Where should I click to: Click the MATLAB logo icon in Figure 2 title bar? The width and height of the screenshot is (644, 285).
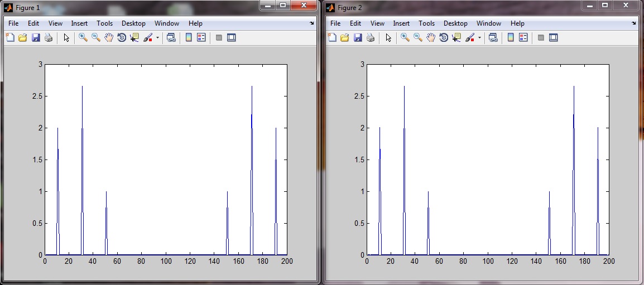pos(330,8)
